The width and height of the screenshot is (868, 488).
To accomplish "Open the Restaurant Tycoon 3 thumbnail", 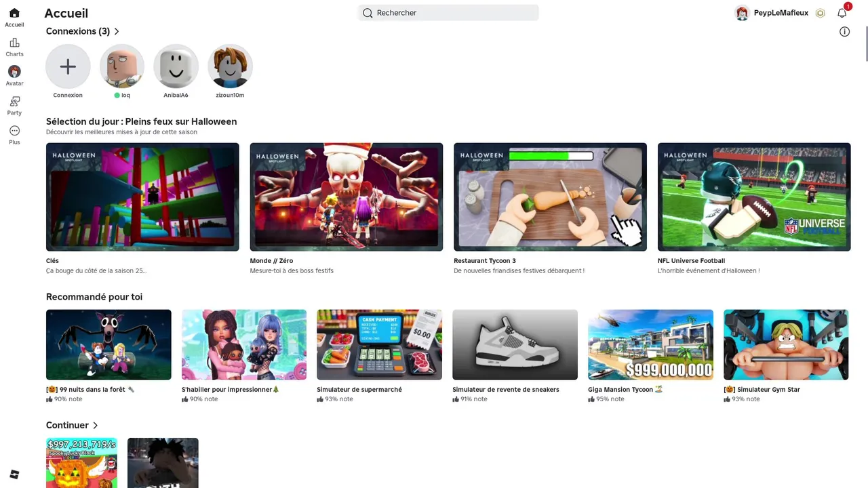I will pos(550,197).
